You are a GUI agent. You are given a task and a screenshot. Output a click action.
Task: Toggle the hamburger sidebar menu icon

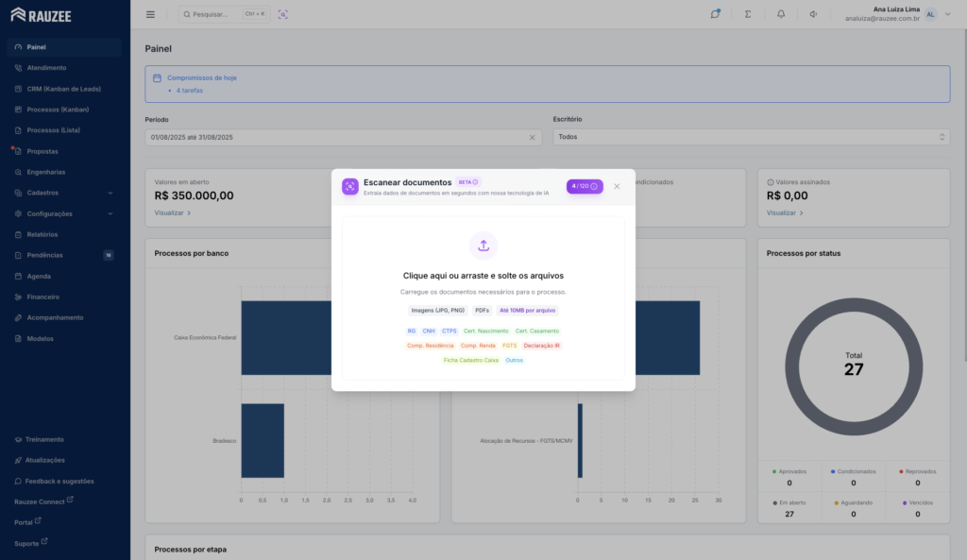150,14
